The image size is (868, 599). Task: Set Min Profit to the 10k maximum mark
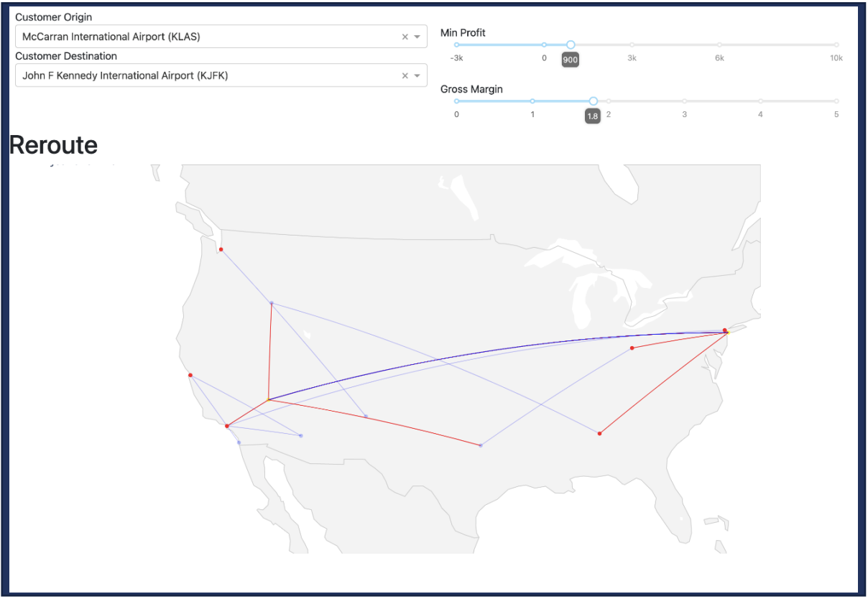[836, 45]
